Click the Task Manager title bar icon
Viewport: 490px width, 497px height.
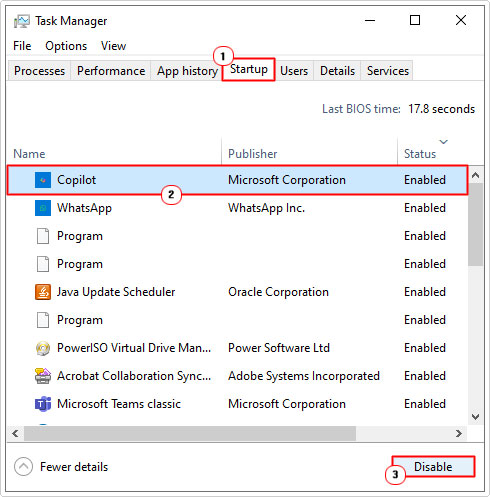pos(22,21)
